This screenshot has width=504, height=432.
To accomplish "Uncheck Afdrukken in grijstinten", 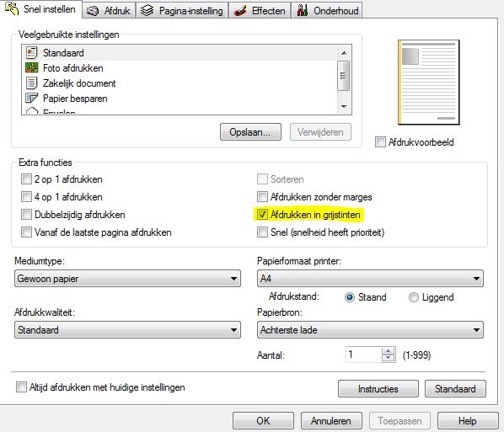I will 262,214.
